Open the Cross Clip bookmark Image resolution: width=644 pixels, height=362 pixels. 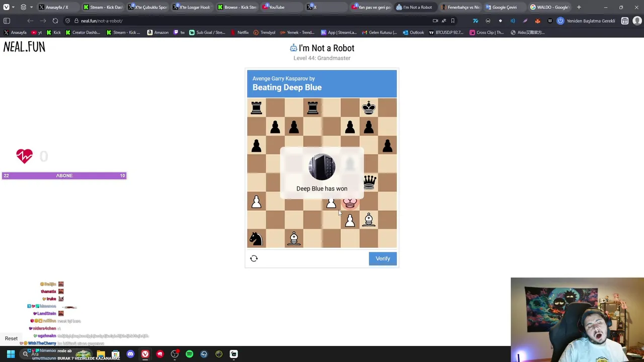pos(487,32)
